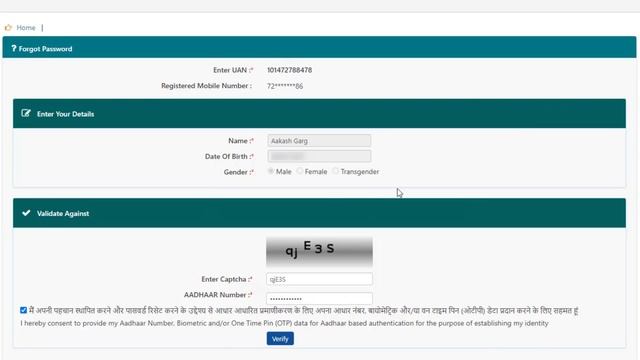
Task: Select the Female gender radio button
Action: (x=300, y=171)
